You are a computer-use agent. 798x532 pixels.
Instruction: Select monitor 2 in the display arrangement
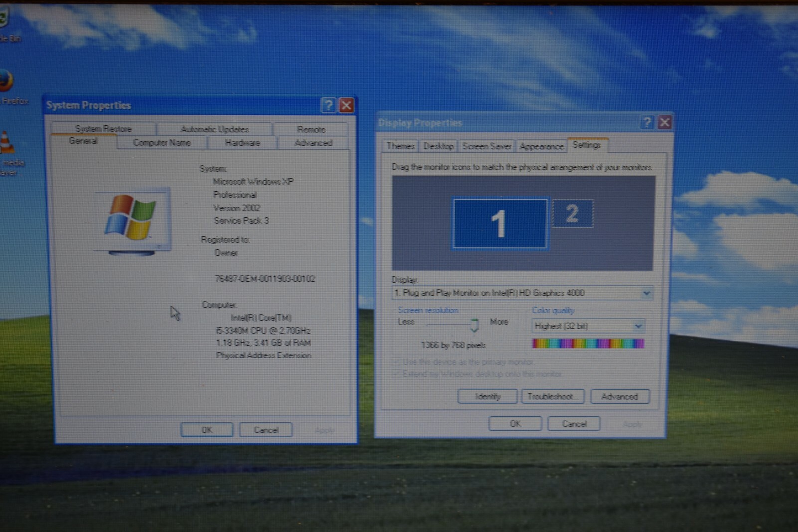coord(573,213)
